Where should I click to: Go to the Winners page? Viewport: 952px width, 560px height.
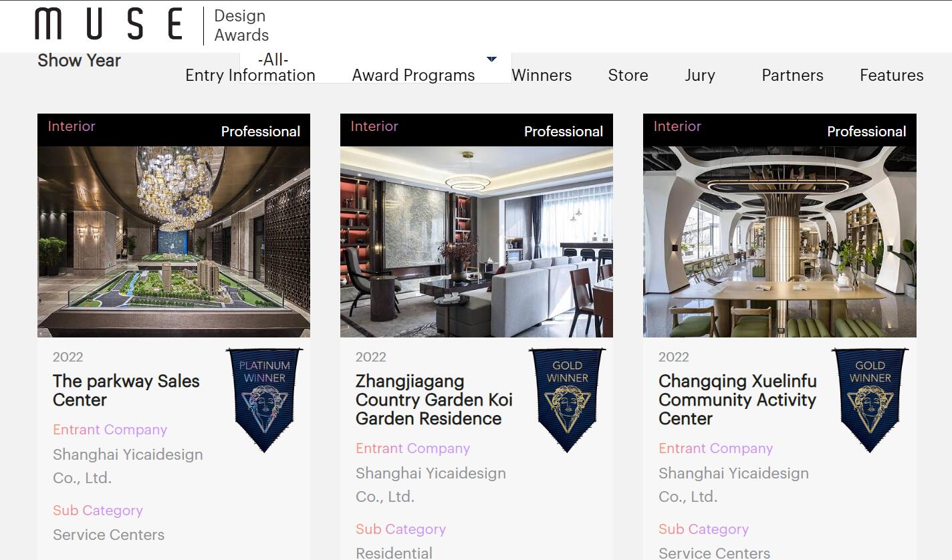[x=542, y=76]
